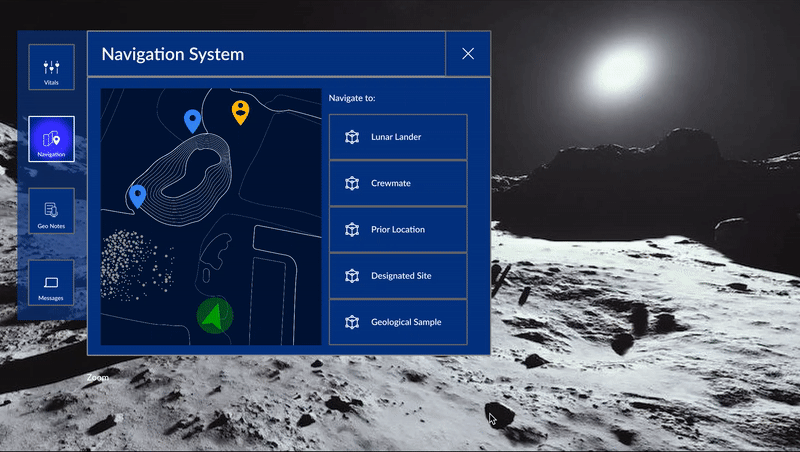Navigate to Lunar Lander
The image size is (800, 452).
(x=398, y=137)
